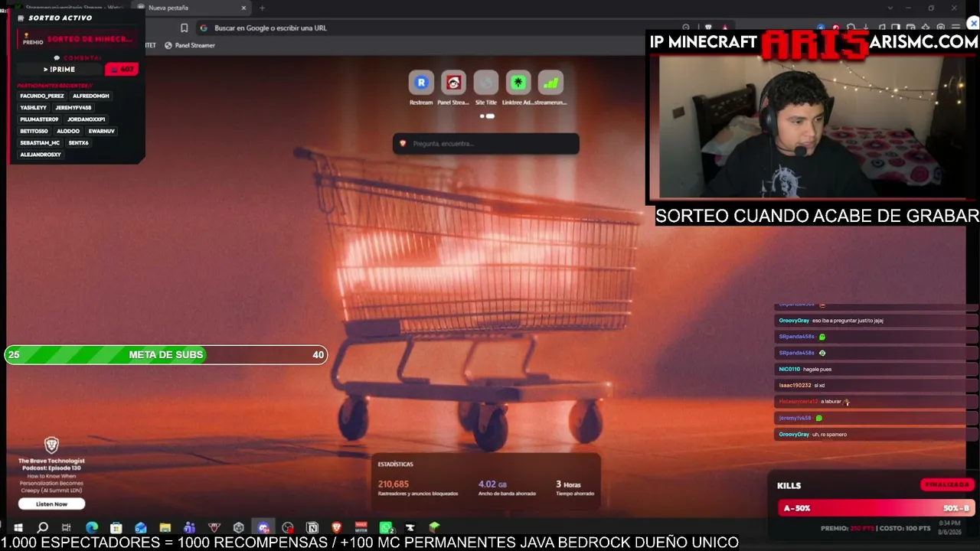Open WhatsApp from the taskbar

386,527
